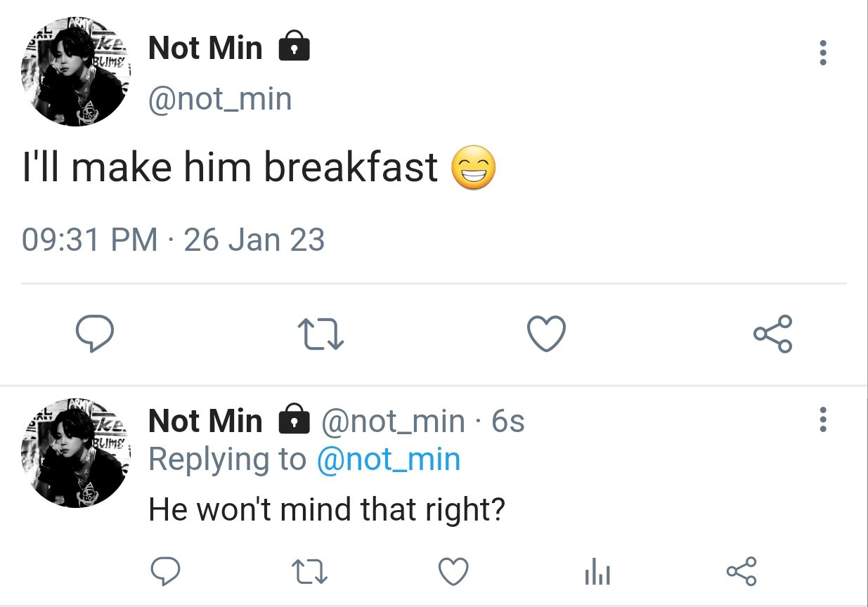Reply to the main breakfast tweet

pos(94,334)
